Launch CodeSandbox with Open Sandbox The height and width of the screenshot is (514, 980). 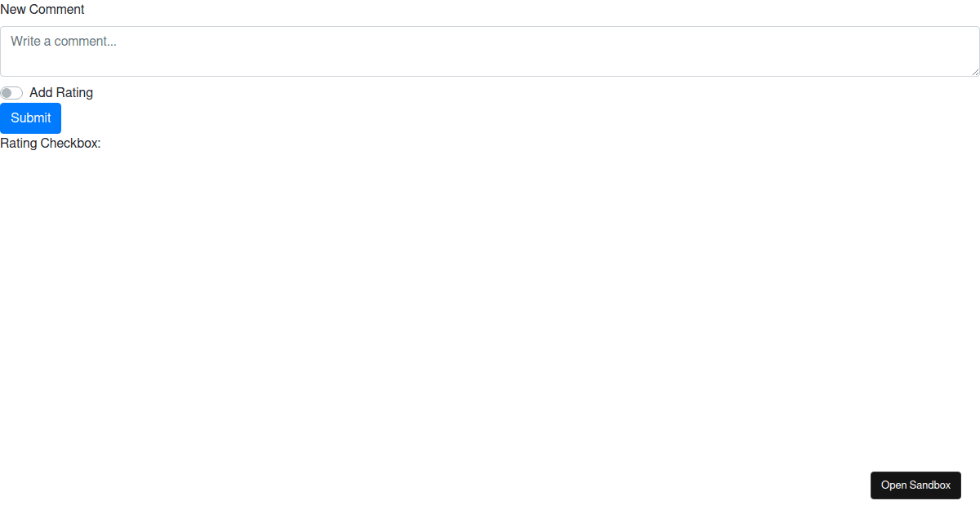915,485
